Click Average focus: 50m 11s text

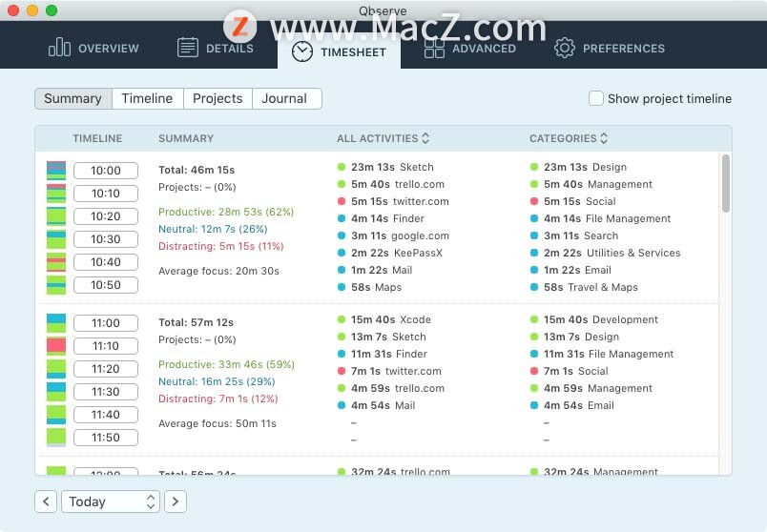218,423
